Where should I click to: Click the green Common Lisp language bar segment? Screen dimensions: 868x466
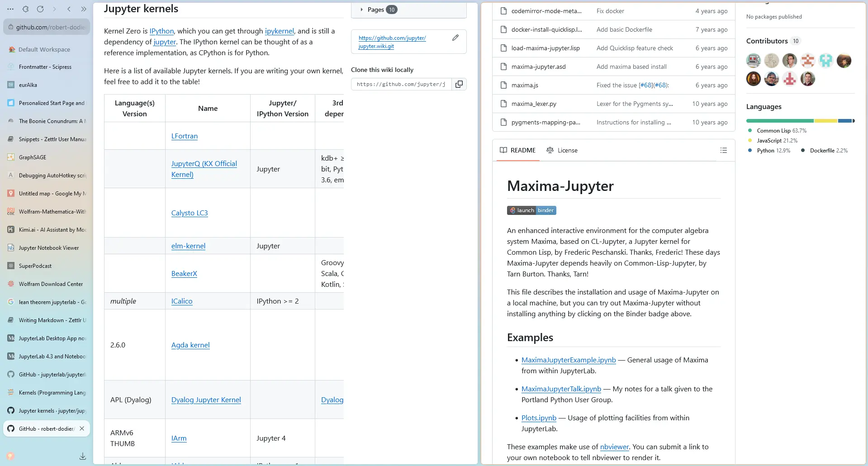(780, 121)
